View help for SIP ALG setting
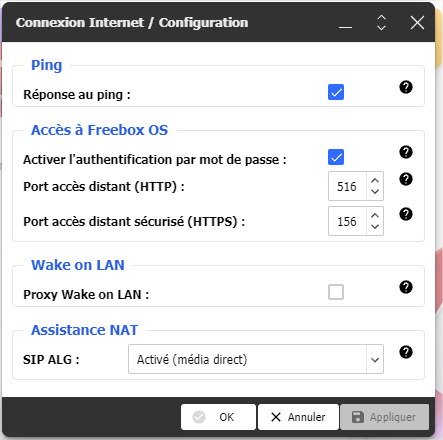443x440 pixels. click(406, 352)
